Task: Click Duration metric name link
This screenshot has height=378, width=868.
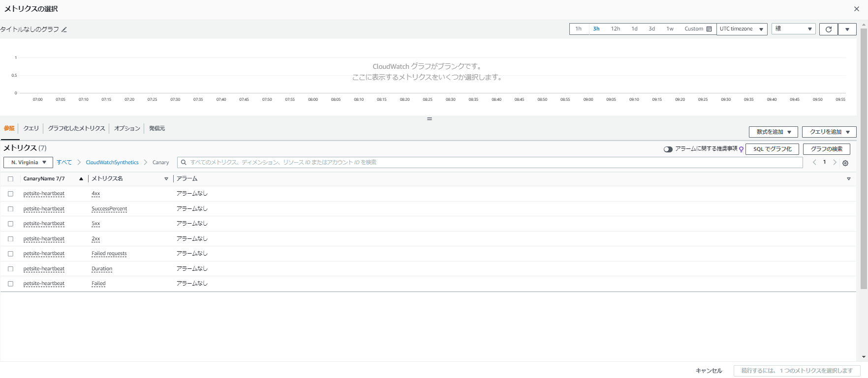Action: 102,269
